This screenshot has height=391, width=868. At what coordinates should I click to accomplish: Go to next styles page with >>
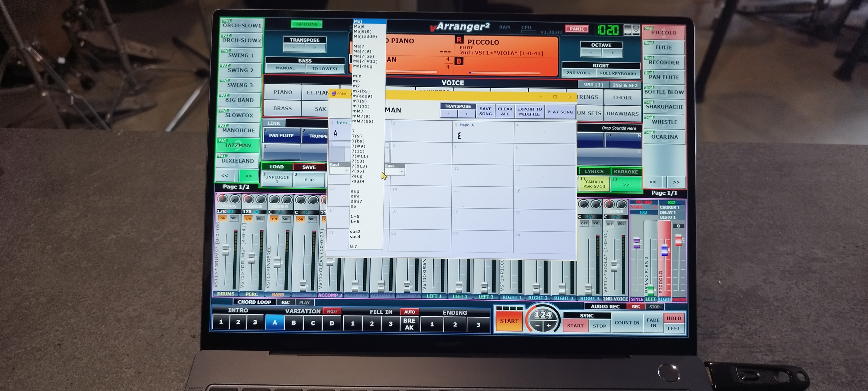pos(248,176)
